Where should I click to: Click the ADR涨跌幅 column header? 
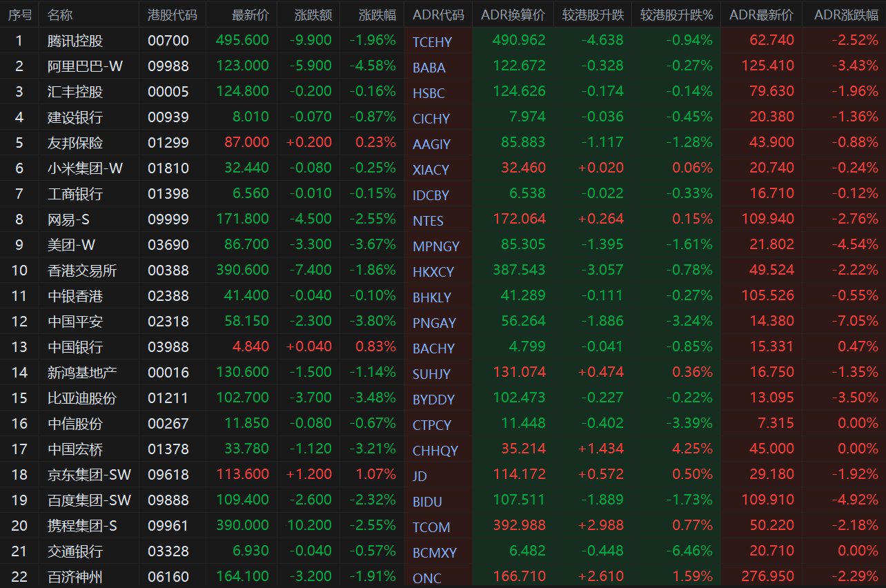pyautogui.click(x=846, y=14)
